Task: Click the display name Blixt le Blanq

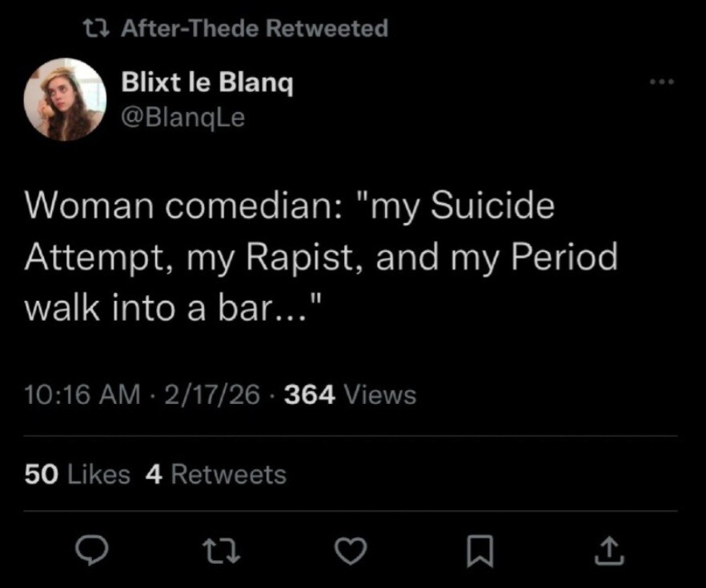Action: click(x=207, y=82)
